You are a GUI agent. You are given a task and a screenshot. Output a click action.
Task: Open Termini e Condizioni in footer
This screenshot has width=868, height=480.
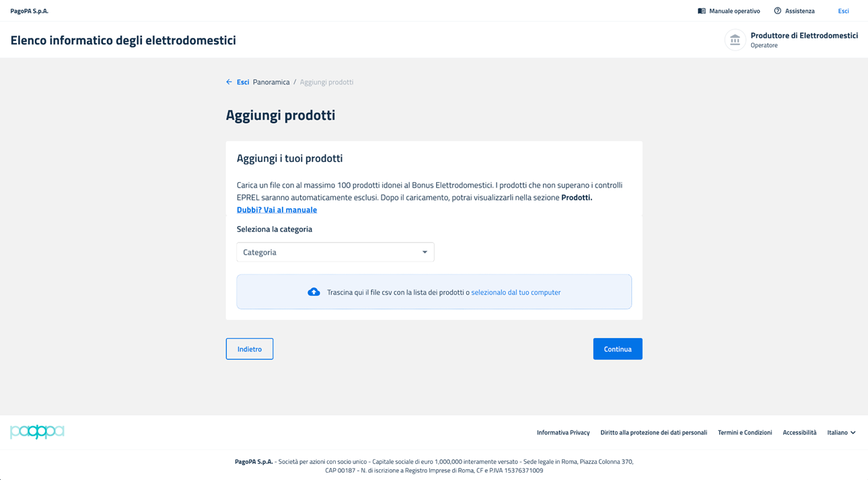point(745,432)
